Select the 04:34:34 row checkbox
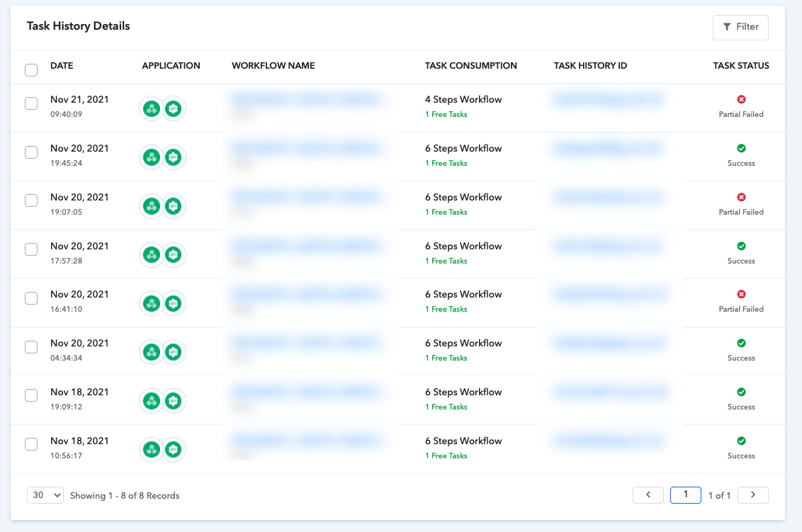The image size is (802, 532). [31, 347]
